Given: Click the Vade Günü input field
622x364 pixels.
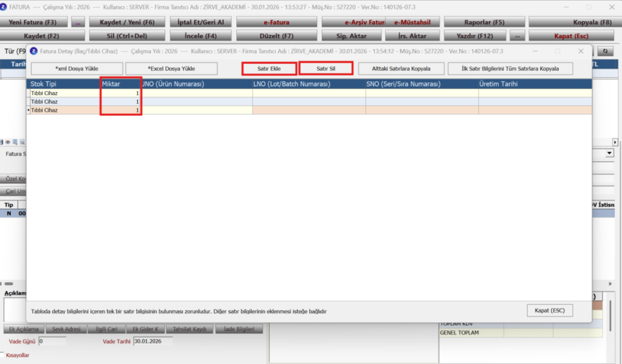Looking at the screenshot, I should tap(52, 341).
